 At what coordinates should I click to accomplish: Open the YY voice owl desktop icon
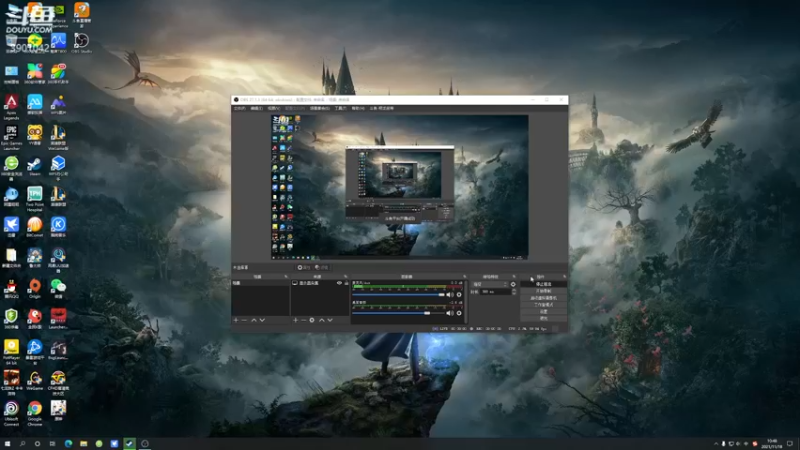[35, 135]
